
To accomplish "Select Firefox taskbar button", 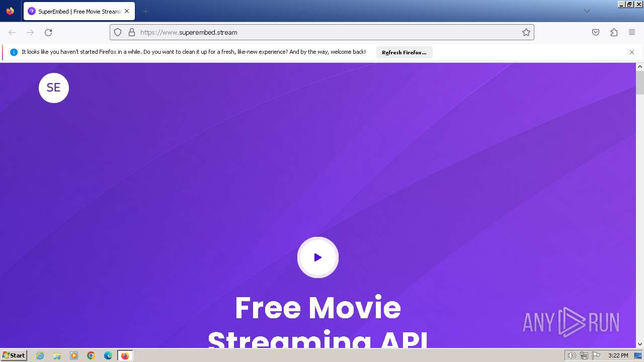I will point(125,355).
